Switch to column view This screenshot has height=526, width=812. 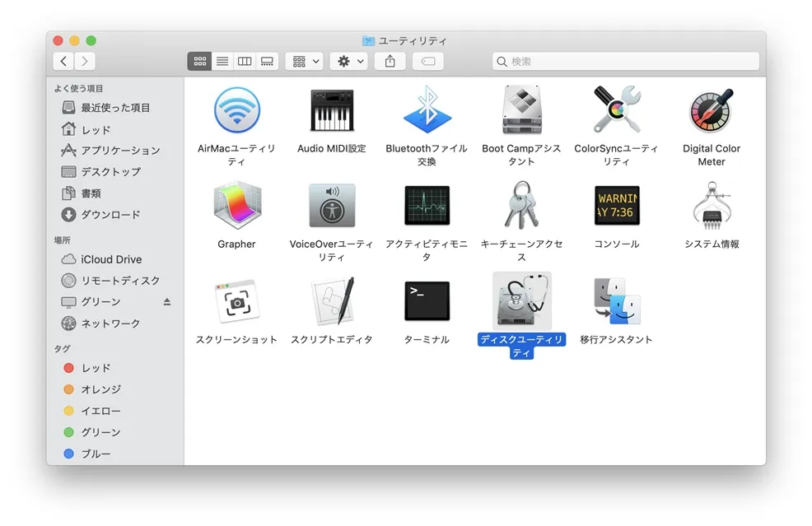click(x=245, y=61)
